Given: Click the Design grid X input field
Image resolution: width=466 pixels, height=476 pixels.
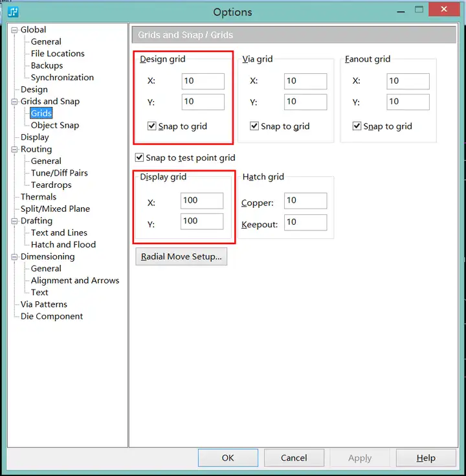Looking at the screenshot, I should pos(203,81).
